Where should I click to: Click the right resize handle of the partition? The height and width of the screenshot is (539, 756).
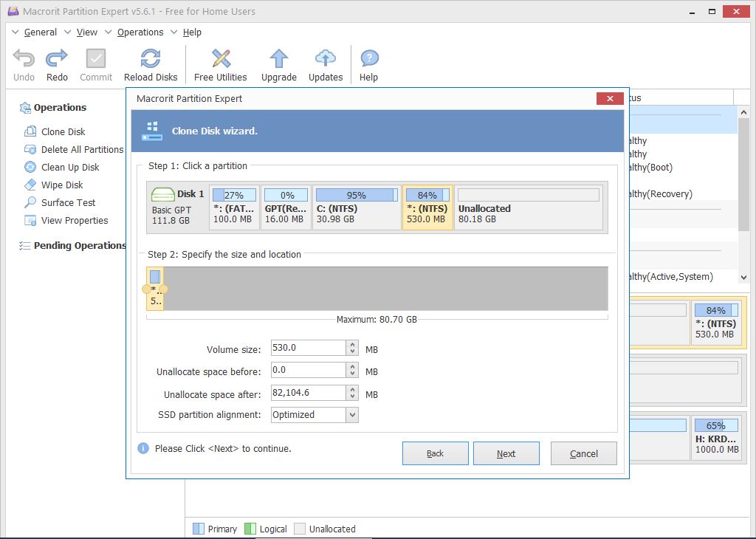164,289
